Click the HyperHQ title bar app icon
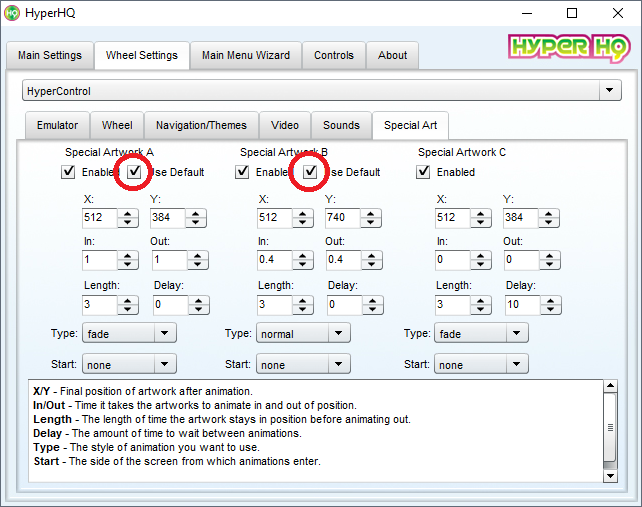 12,13
